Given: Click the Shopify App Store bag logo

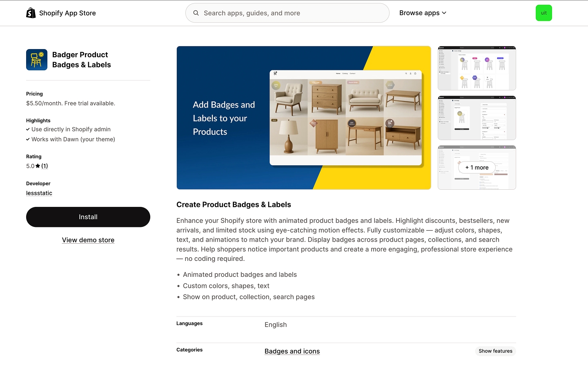Looking at the screenshot, I should pyautogui.click(x=31, y=13).
